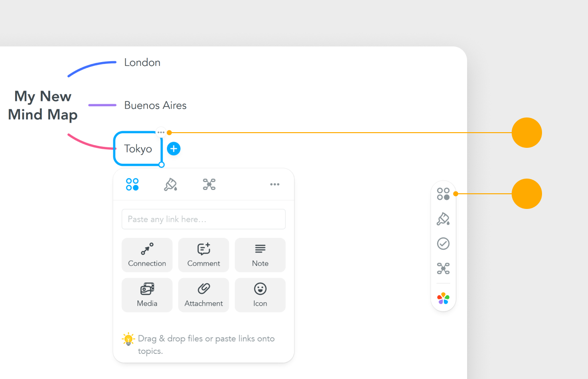Add an Icon via the smiley face option
The height and width of the screenshot is (379, 588).
coord(260,295)
